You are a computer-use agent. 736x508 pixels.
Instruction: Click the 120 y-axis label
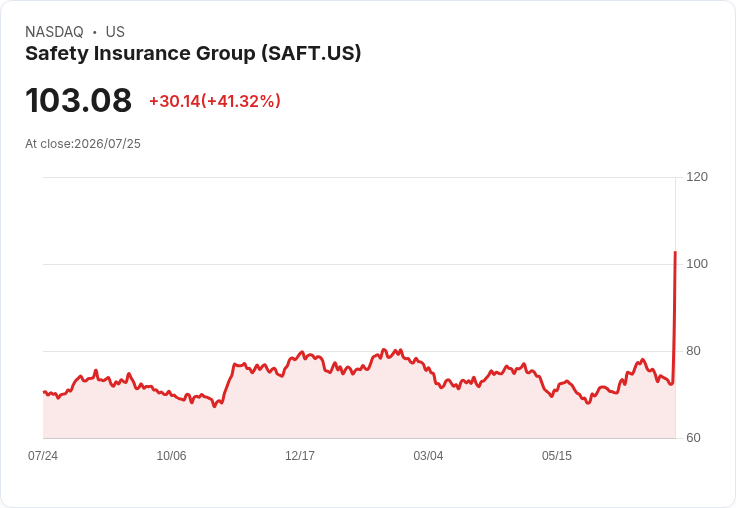[697, 177]
